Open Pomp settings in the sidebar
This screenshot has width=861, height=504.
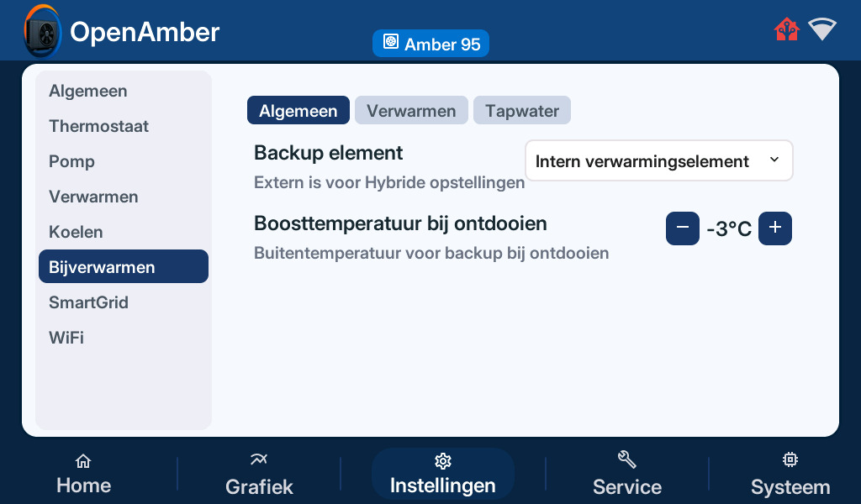[x=124, y=160]
